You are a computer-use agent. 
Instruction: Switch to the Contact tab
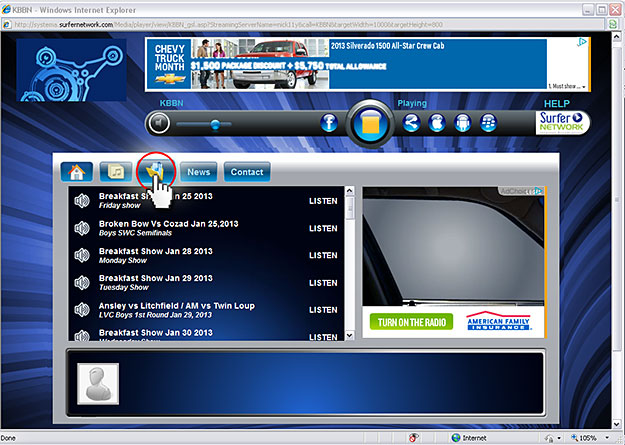pyautogui.click(x=247, y=172)
